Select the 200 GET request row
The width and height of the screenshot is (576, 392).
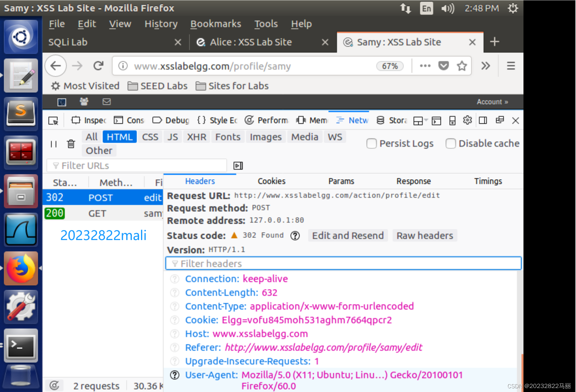103,213
